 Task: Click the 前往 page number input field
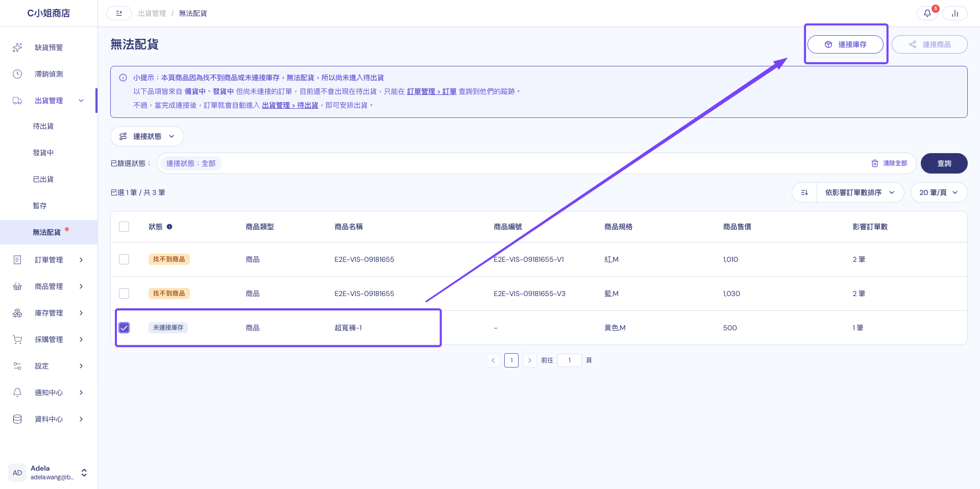pos(570,360)
